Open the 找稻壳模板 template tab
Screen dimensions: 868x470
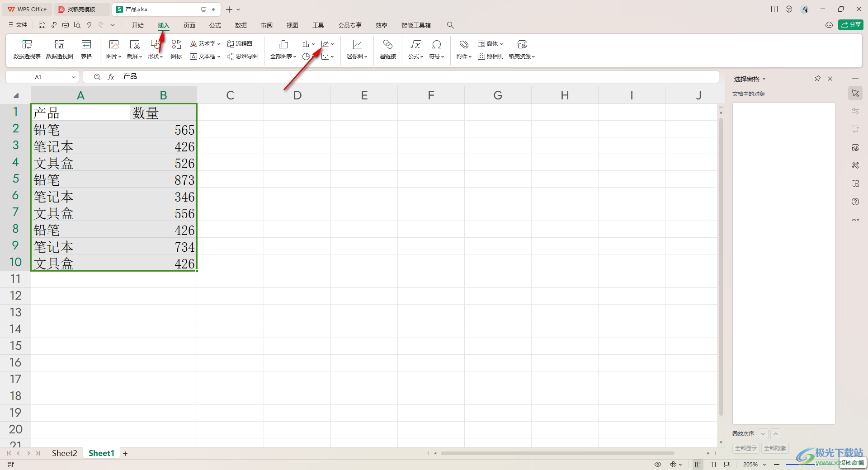[82, 9]
